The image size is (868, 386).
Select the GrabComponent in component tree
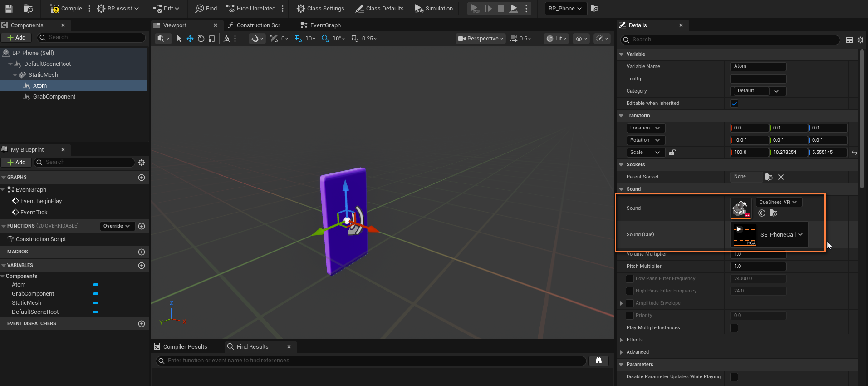pos(54,97)
